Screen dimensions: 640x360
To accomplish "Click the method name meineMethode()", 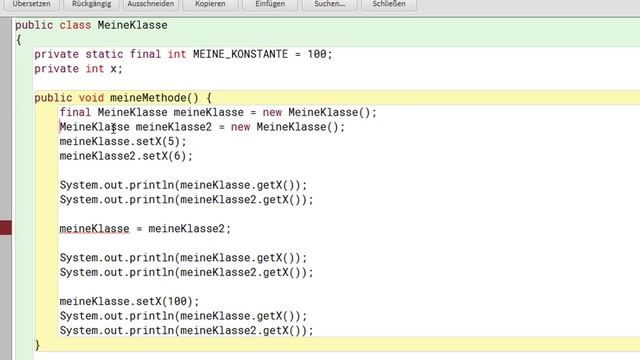I will [x=154, y=98].
